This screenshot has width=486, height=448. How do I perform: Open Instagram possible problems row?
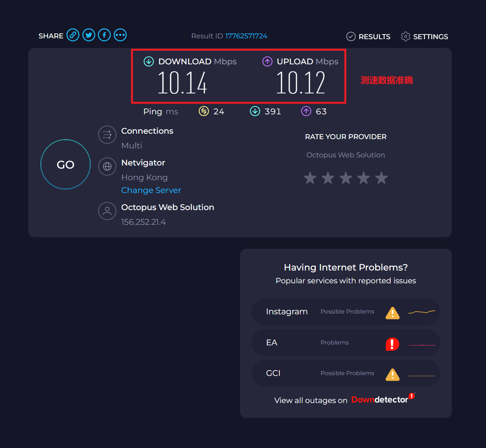pyautogui.click(x=345, y=312)
